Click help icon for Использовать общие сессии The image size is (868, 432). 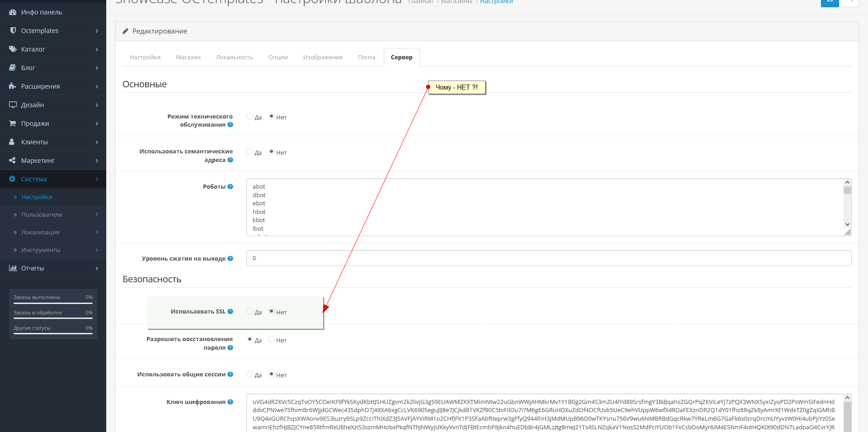pyautogui.click(x=231, y=375)
